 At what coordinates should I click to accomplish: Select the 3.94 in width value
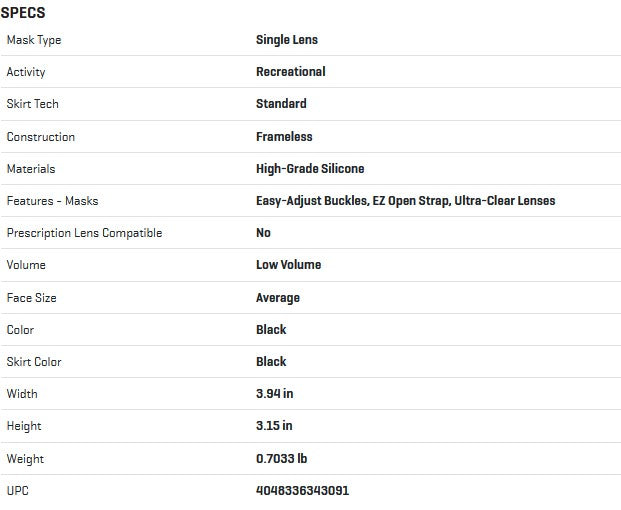pyautogui.click(x=275, y=394)
